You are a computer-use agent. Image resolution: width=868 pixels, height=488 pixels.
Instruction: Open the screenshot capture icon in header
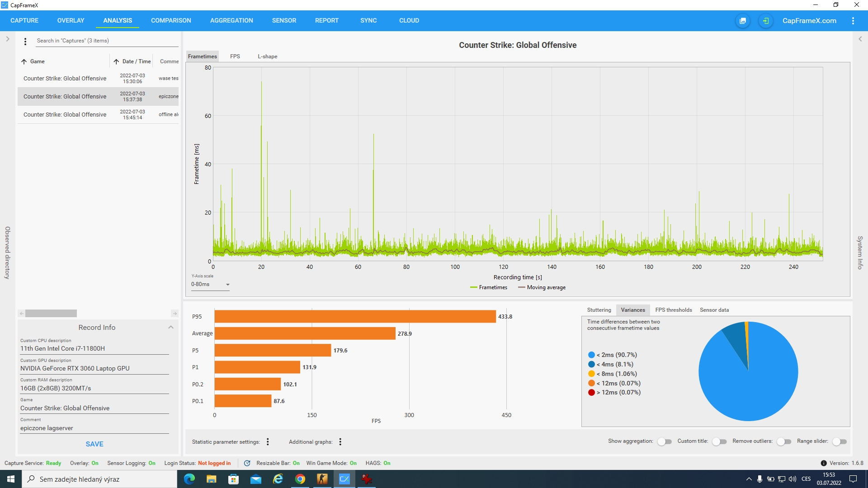point(743,21)
